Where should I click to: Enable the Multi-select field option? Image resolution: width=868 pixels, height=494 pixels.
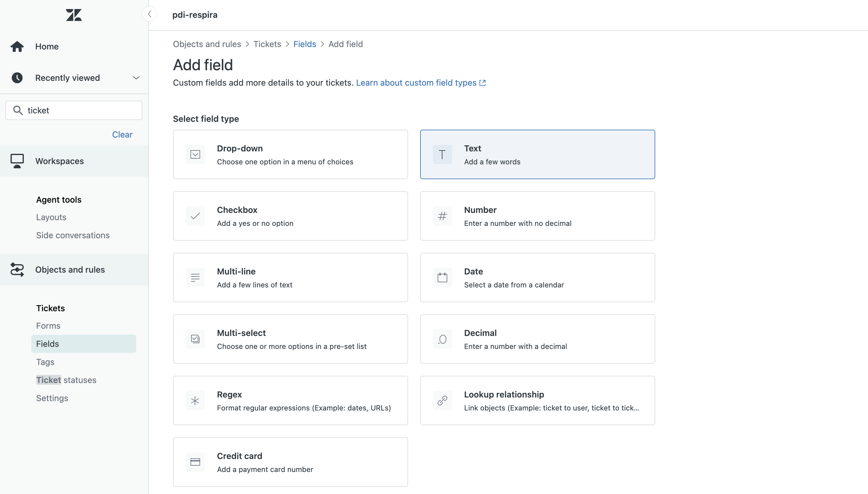click(x=290, y=339)
